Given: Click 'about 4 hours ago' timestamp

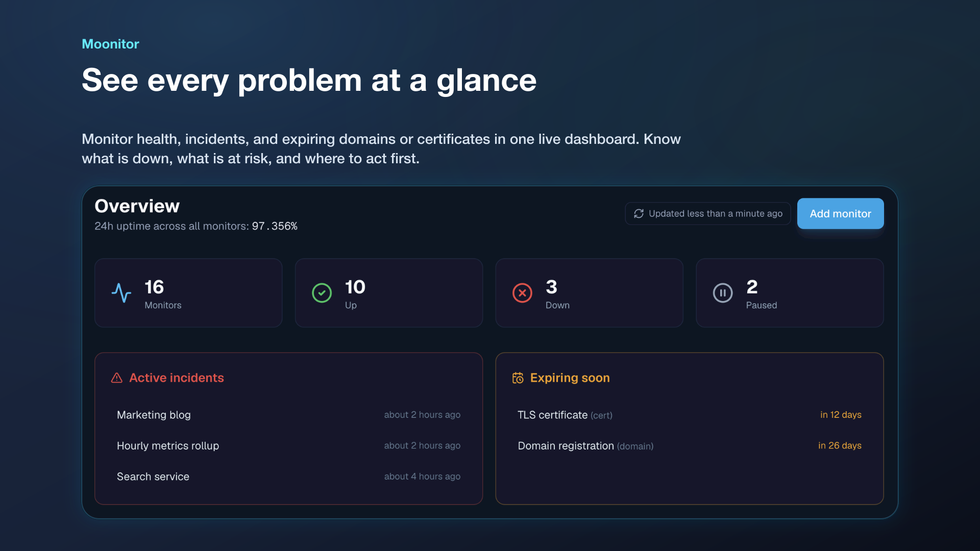Looking at the screenshot, I should [x=422, y=476].
